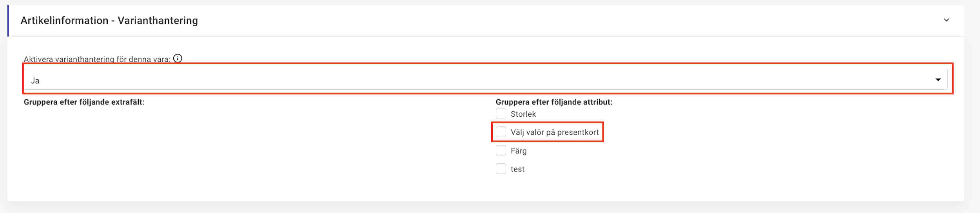Image resolution: width=980 pixels, height=213 pixels.
Task: Click the Välj valör på presentkort label
Action: pyautogui.click(x=555, y=132)
